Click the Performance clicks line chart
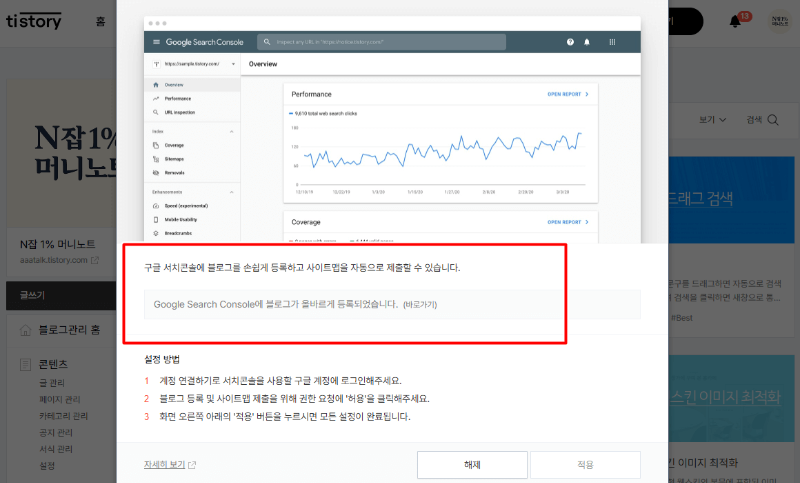 point(442,151)
